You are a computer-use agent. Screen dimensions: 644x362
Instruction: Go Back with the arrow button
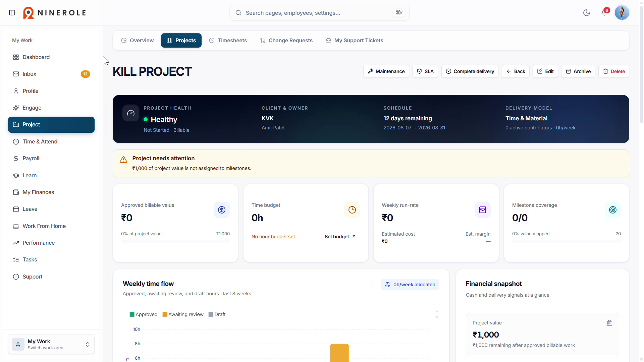(516, 71)
